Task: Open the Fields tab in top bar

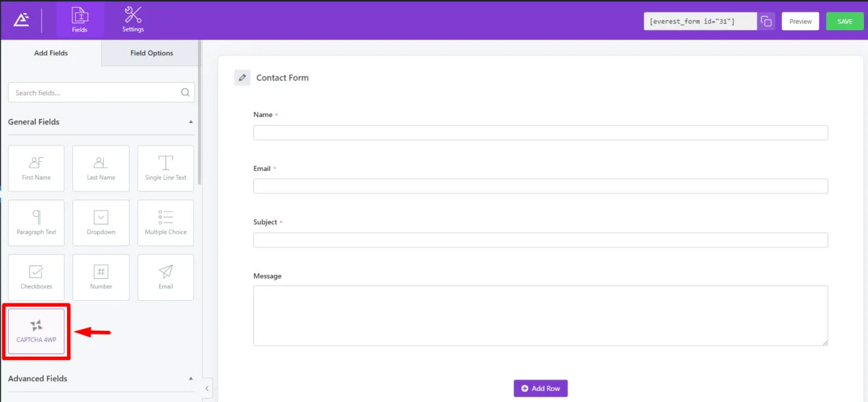Action: [80, 20]
